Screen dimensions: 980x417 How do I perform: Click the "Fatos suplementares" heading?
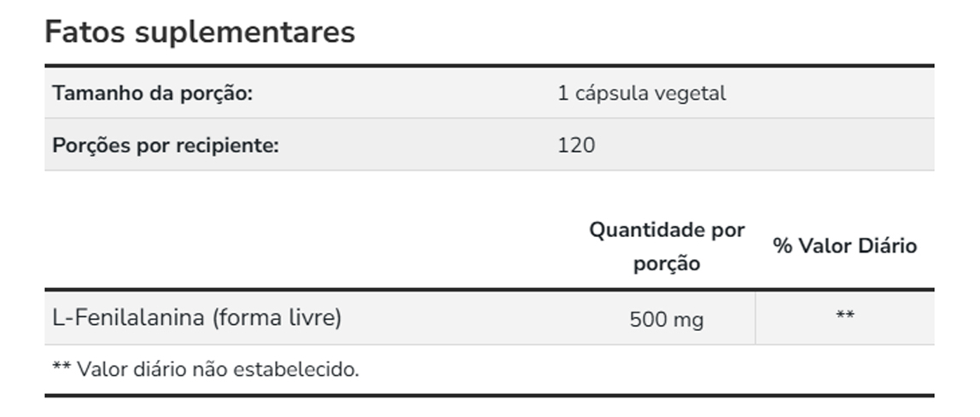[x=199, y=32]
